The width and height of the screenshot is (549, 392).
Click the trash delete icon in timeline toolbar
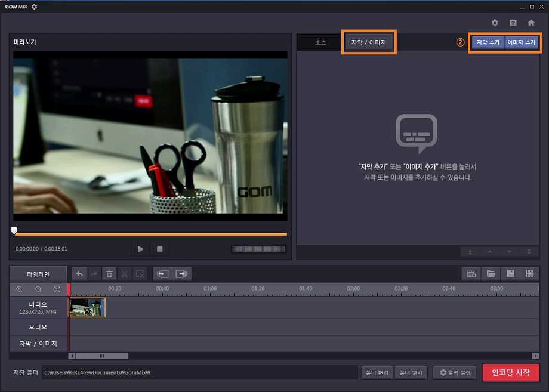(109, 274)
